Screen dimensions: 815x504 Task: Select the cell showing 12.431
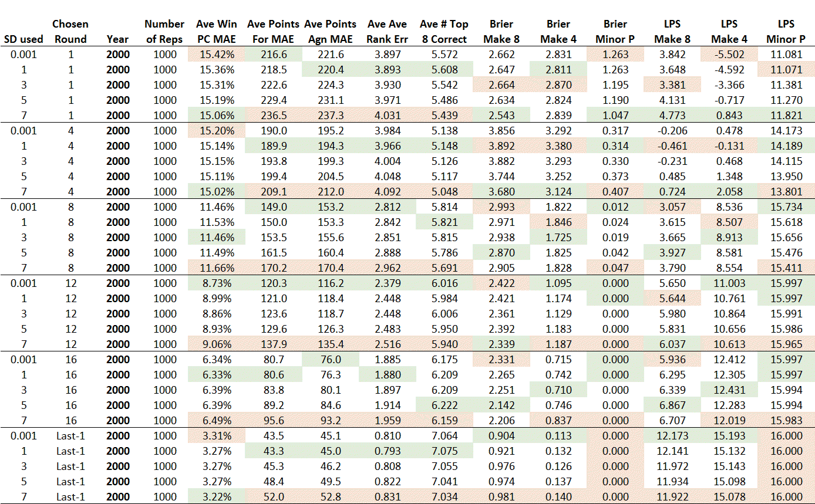(x=729, y=390)
